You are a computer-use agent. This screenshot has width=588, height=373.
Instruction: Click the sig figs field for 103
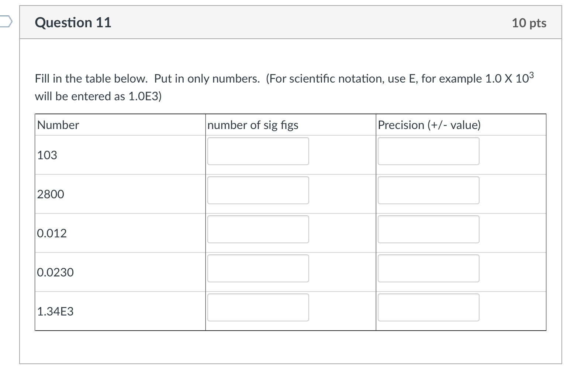point(258,151)
